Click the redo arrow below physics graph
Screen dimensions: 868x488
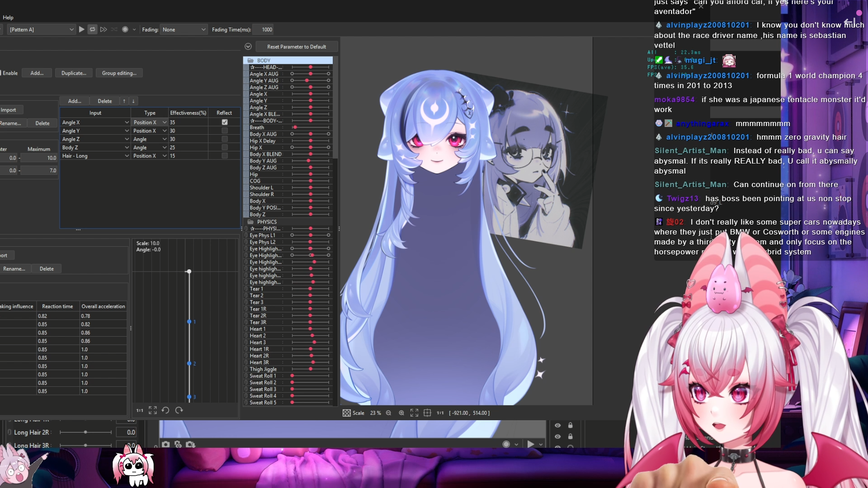[179, 410]
